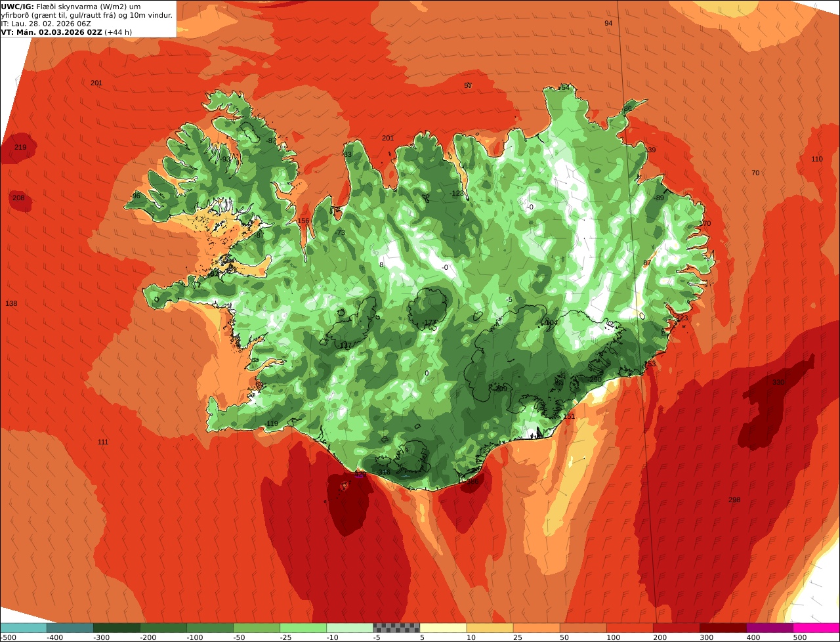Click the '110' value near the right edge
The width and height of the screenshot is (840, 642).
(x=816, y=159)
